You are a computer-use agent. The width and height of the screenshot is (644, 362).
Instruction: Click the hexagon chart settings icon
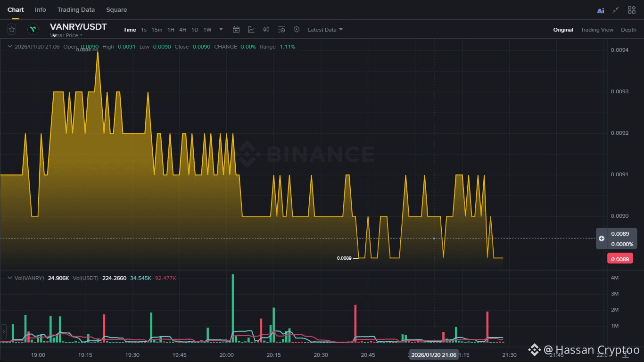[297, 29]
